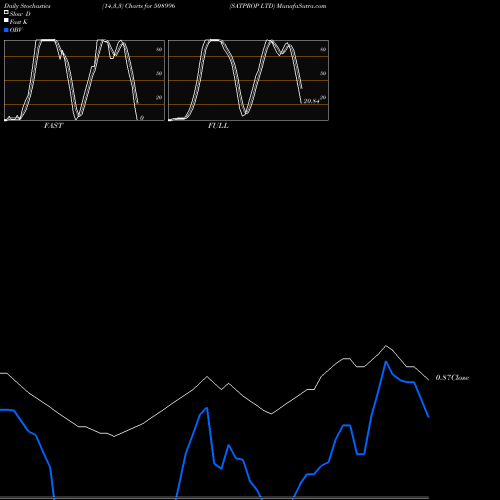Click the 0 value label in FAST chart
This screenshot has width=500, height=500.
(x=142, y=118)
